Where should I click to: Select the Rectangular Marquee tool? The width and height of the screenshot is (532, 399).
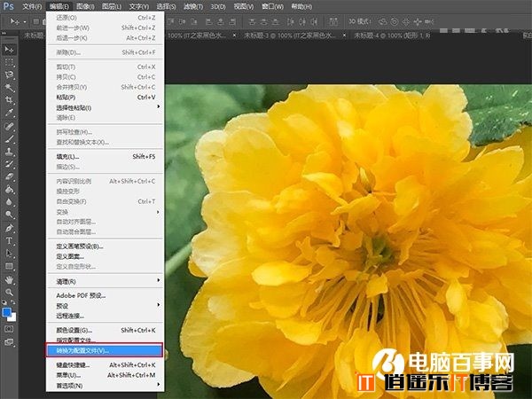point(9,62)
